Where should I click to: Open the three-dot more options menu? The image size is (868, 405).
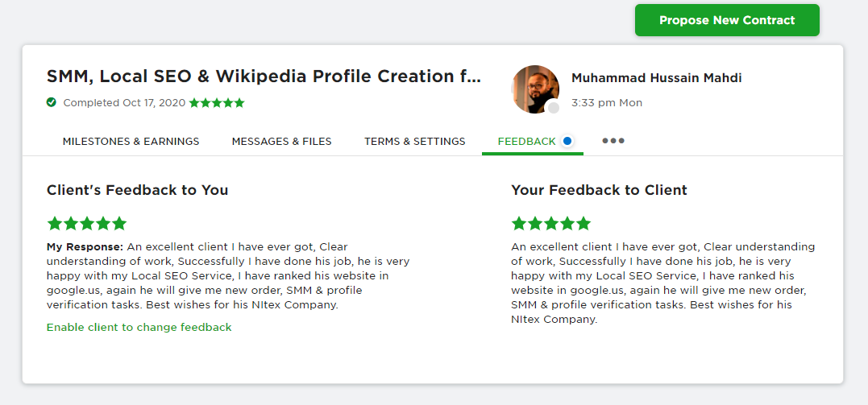point(613,141)
